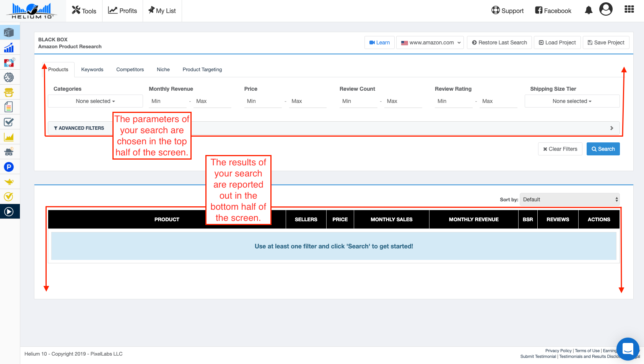Select the yellow Frankenstein face sidebar icon
The height and width of the screenshot is (364, 644).
(x=9, y=92)
